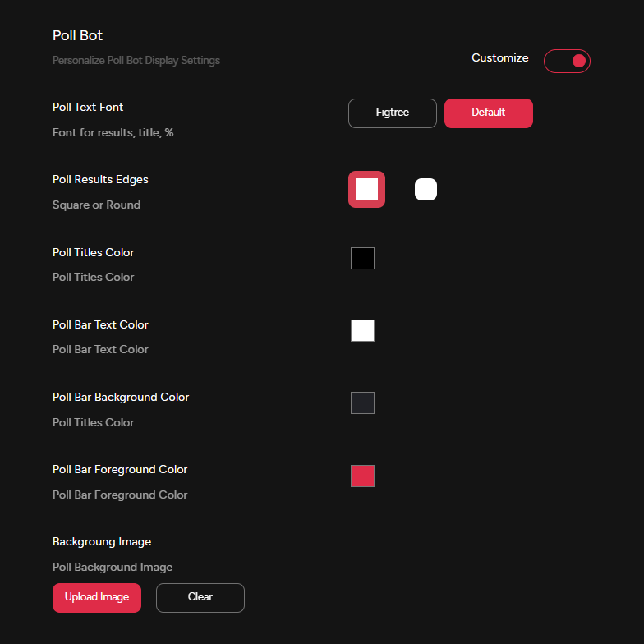The width and height of the screenshot is (644, 644).
Task: Click the Customize label text
Action: click(x=499, y=58)
